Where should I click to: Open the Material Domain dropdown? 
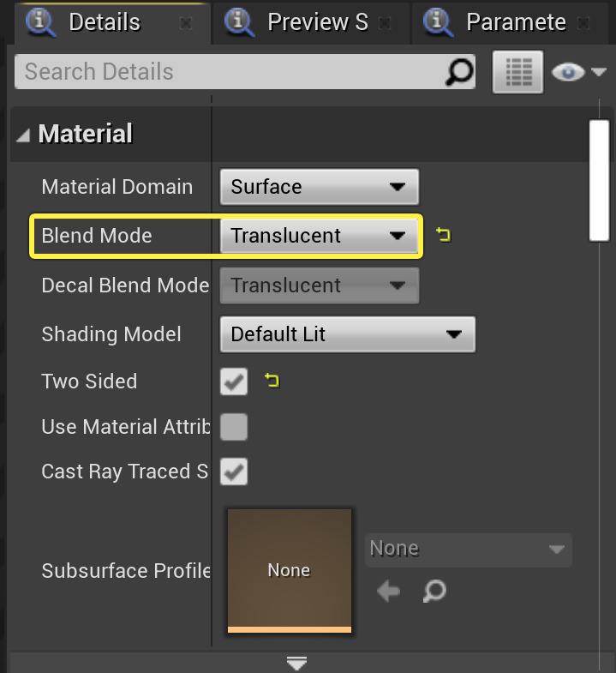coord(319,187)
